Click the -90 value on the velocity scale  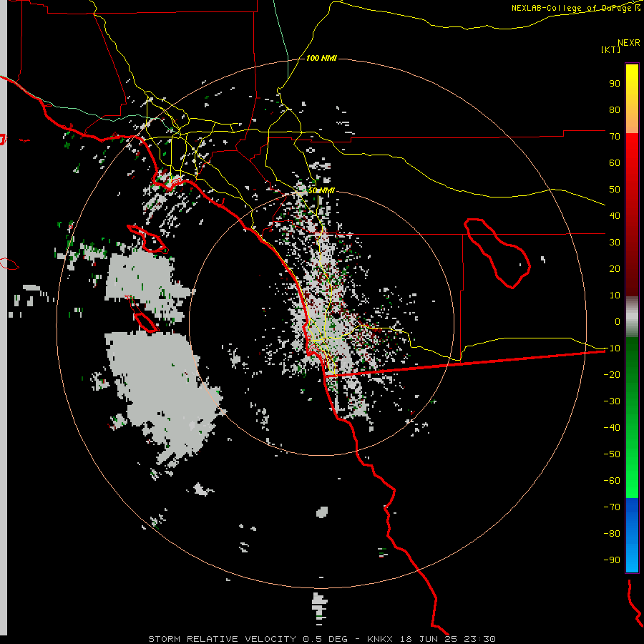coord(612,560)
